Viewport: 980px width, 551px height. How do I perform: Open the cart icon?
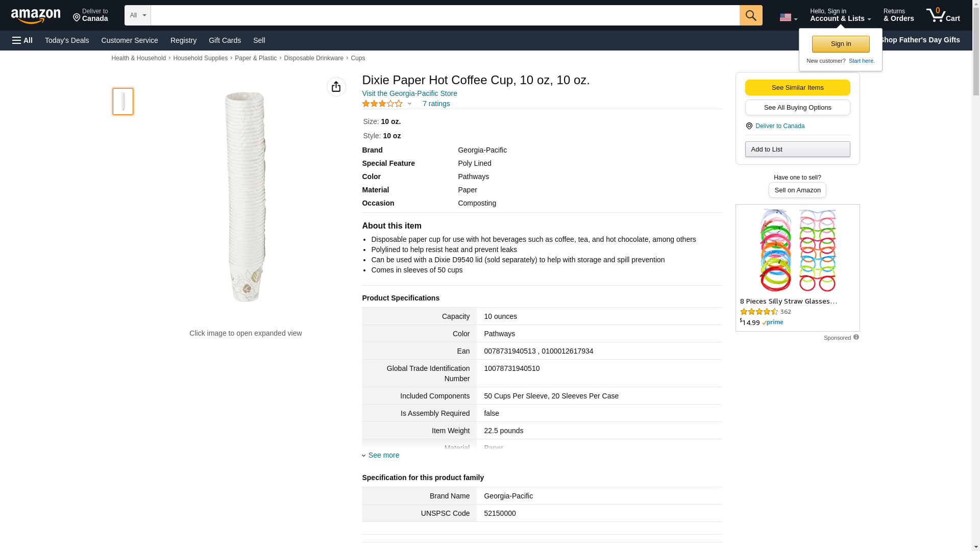(943, 15)
